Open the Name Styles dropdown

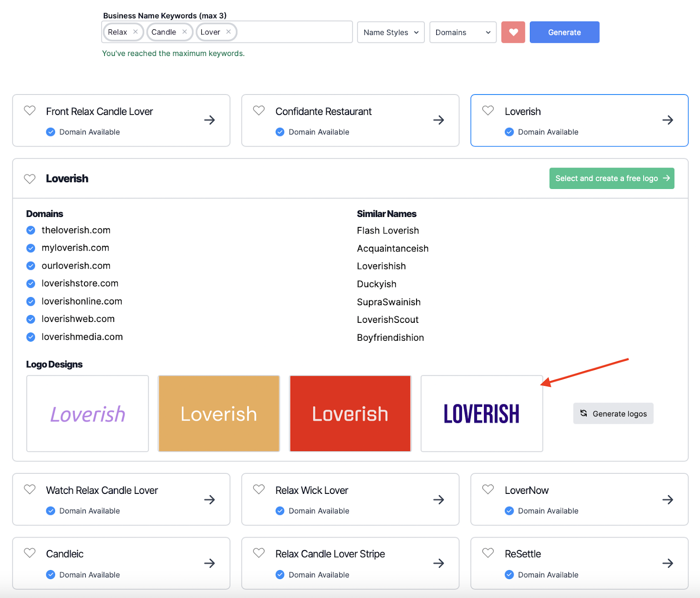click(x=391, y=32)
